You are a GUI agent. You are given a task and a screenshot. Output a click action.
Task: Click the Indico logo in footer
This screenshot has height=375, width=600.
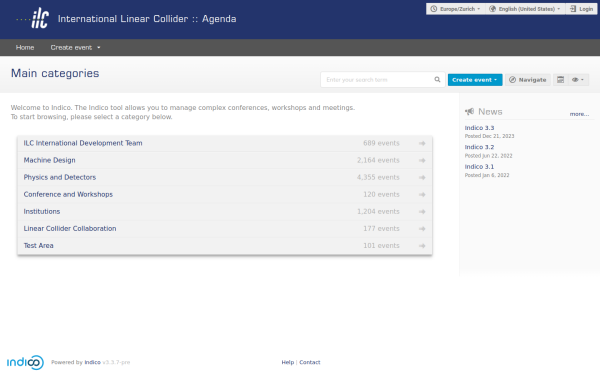pos(25,362)
